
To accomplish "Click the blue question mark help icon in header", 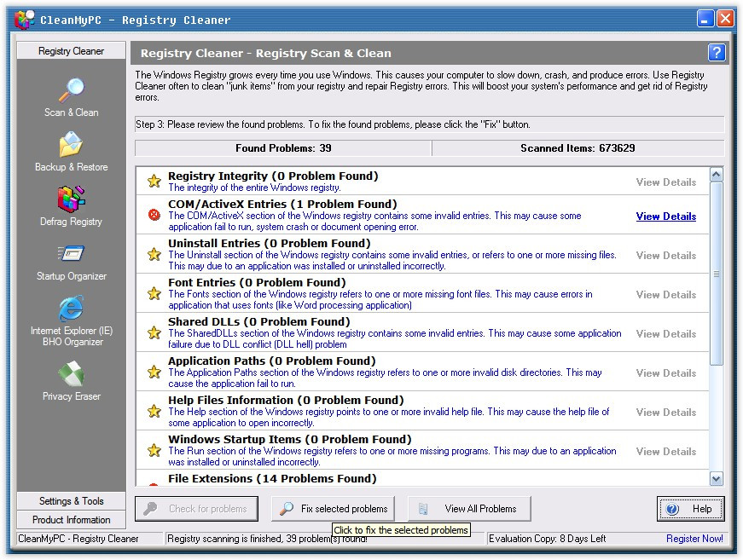I will [x=717, y=52].
